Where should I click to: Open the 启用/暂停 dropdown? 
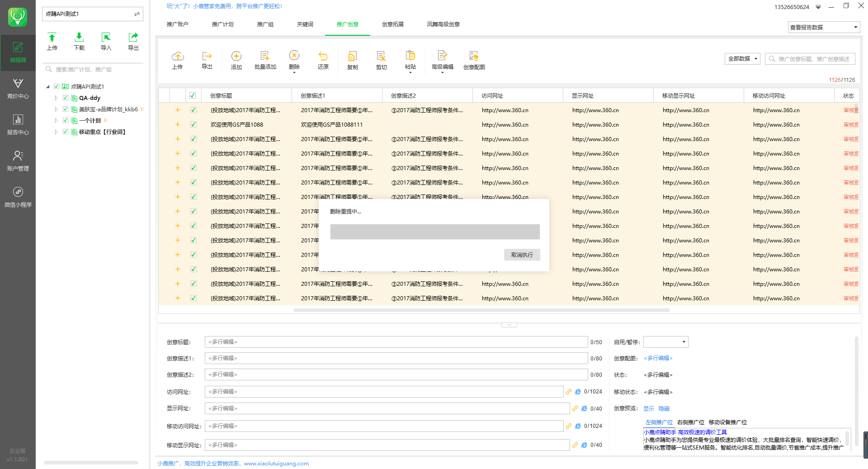coord(666,342)
